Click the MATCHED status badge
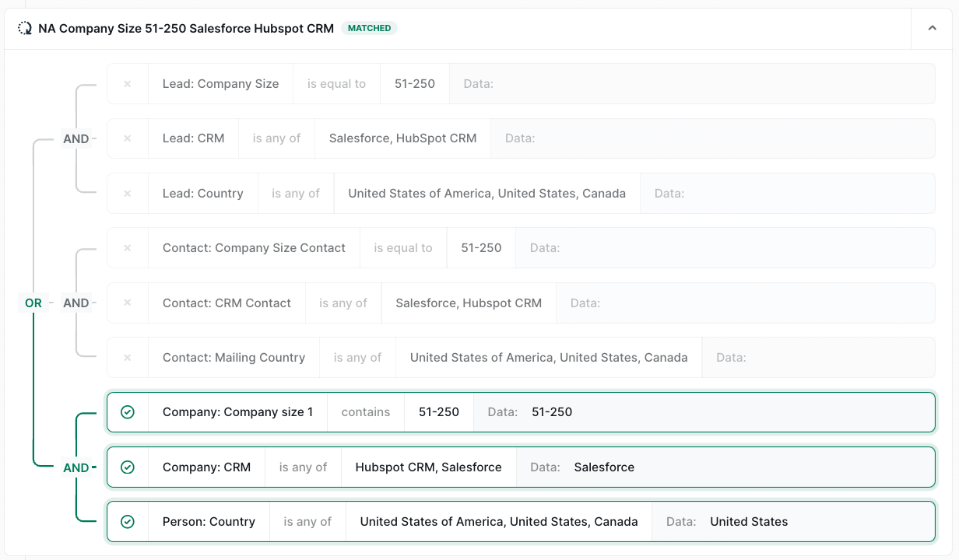 369,29
